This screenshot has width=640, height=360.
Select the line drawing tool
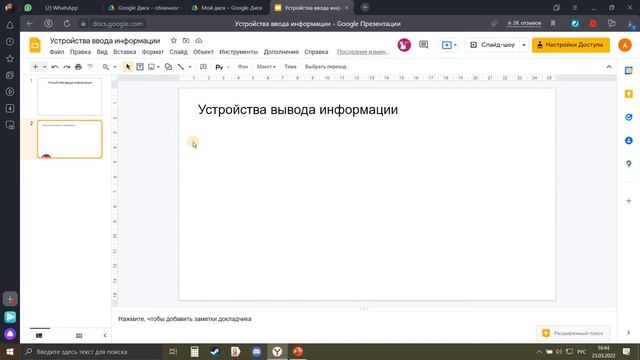181,67
